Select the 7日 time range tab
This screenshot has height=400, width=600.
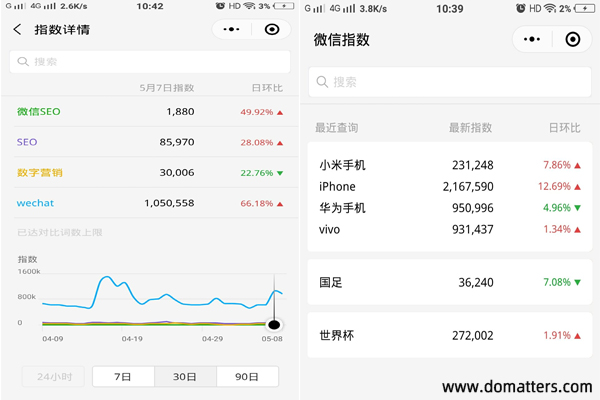(123, 377)
